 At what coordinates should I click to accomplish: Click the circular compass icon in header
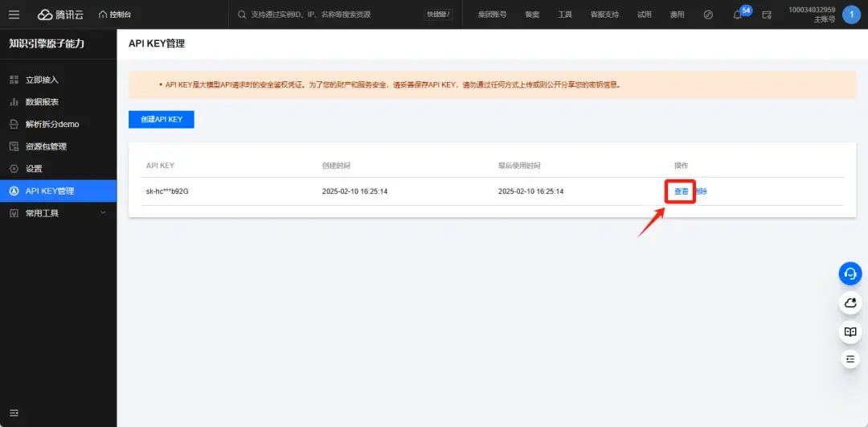[708, 15]
